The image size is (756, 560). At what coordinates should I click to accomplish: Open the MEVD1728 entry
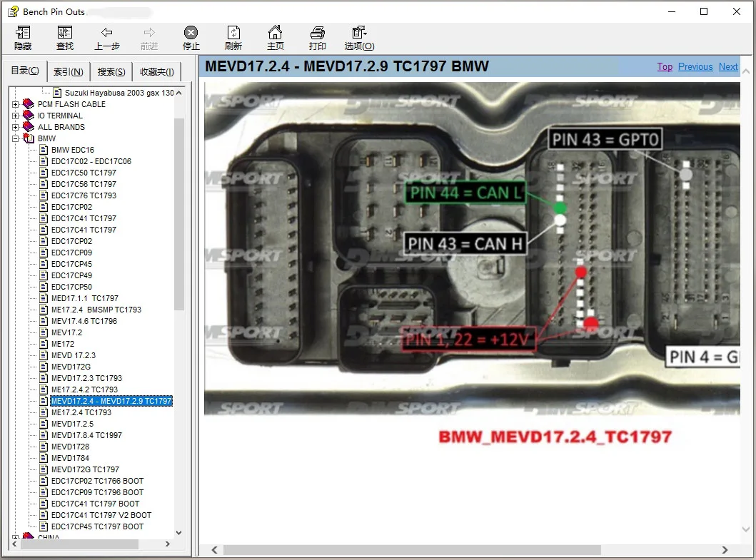[x=71, y=447]
